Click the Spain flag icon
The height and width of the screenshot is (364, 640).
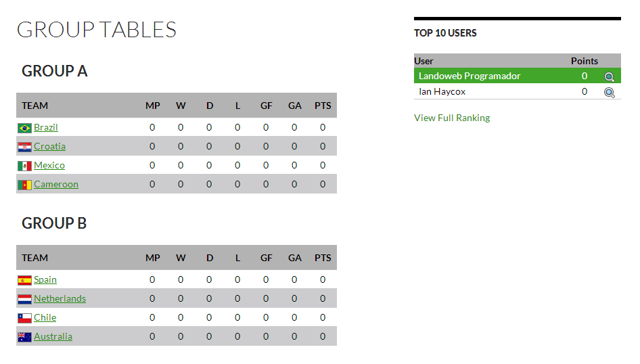pos(24,280)
